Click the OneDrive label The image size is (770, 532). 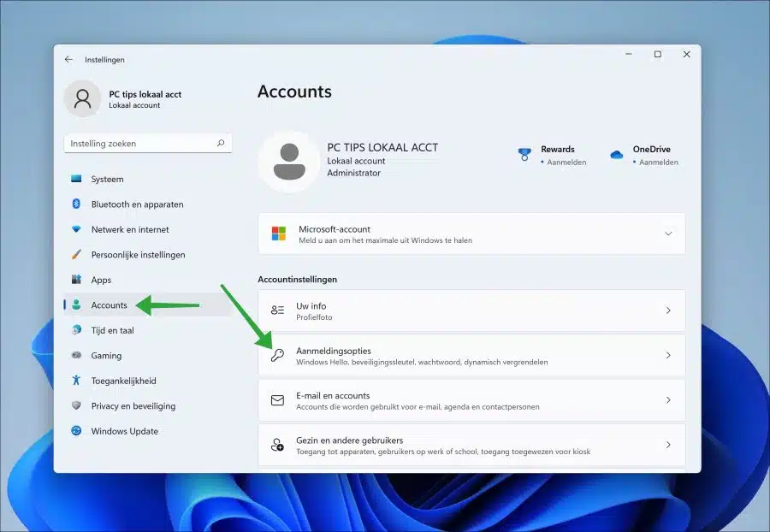651,149
